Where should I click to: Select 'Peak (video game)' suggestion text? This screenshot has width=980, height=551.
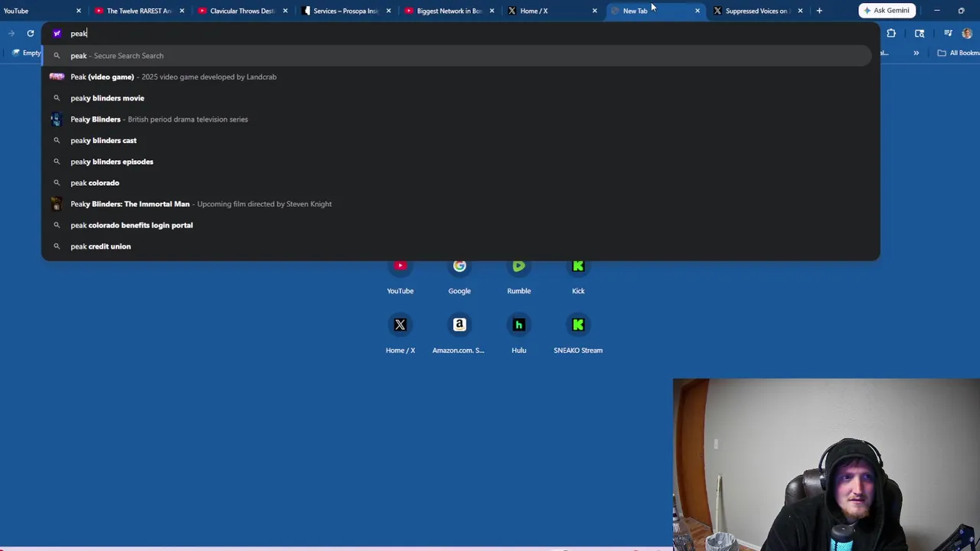102,77
